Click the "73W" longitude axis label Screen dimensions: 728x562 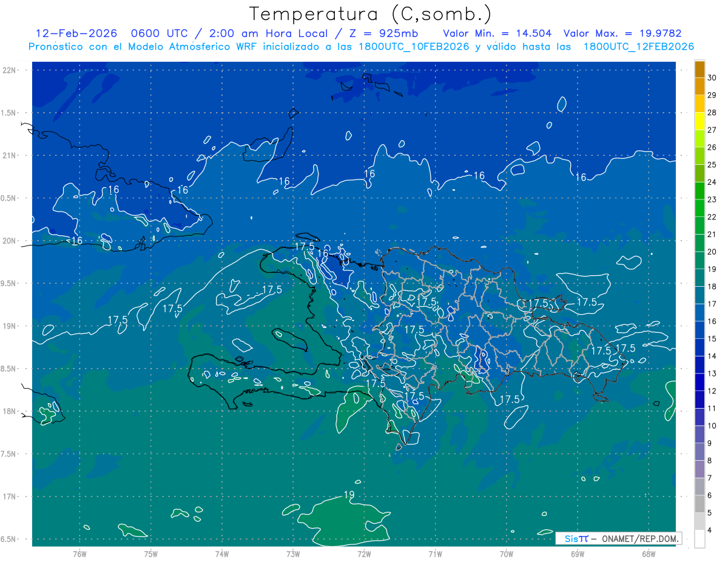click(x=293, y=554)
